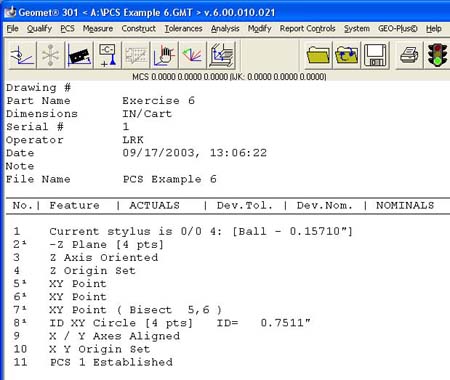This screenshot has height=380, width=450.
Task: Select the 'Drawing #' header line
Action: [38, 88]
